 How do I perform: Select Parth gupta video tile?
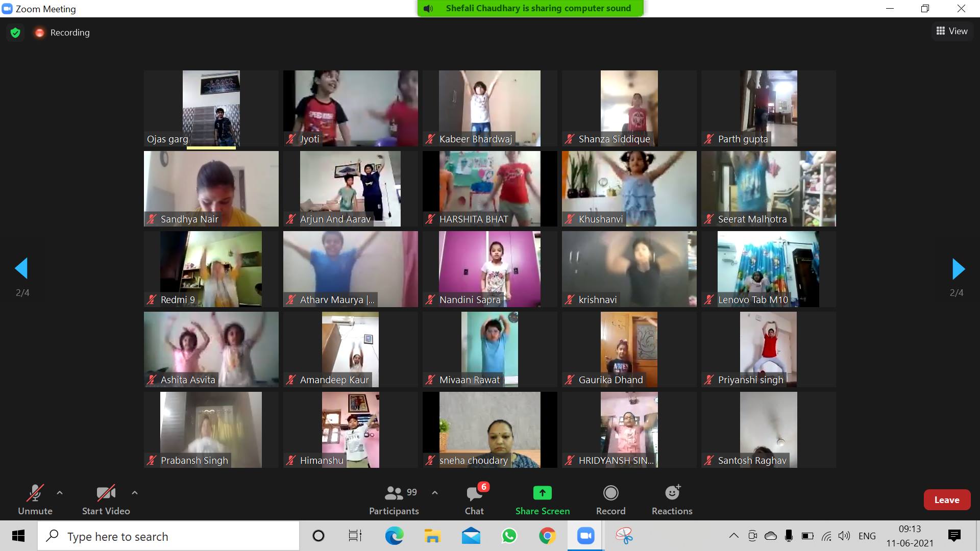click(769, 108)
